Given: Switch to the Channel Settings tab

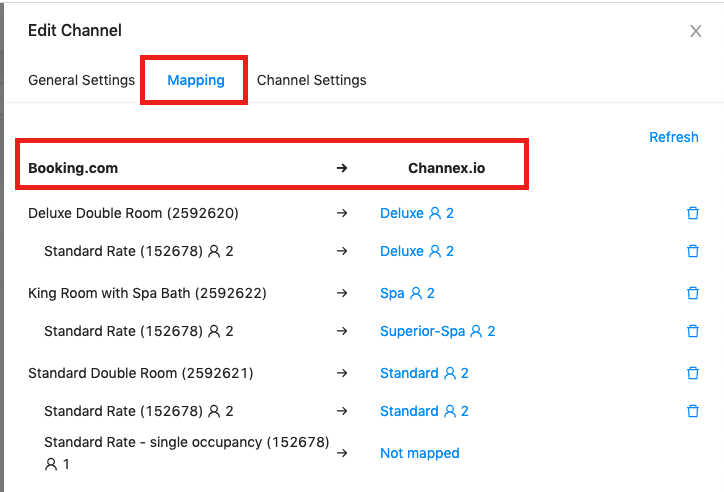Looking at the screenshot, I should (312, 80).
